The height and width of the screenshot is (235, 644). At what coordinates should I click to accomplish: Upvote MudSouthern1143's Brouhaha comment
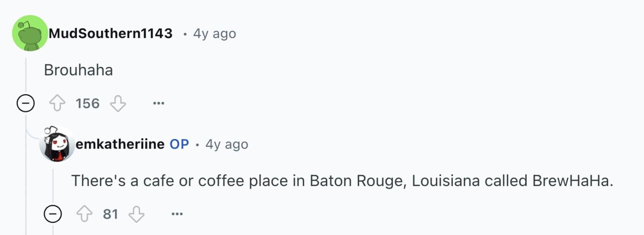tap(57, 103)
